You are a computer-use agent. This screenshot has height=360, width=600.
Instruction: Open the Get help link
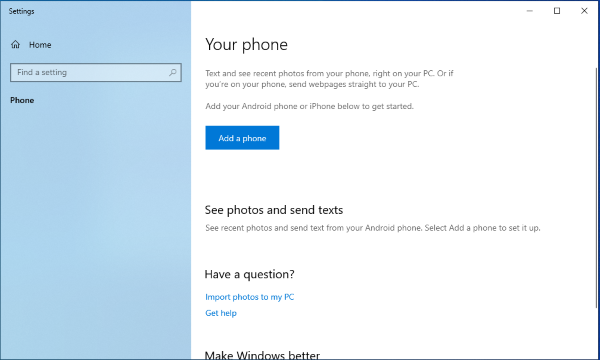pos(221,313)
